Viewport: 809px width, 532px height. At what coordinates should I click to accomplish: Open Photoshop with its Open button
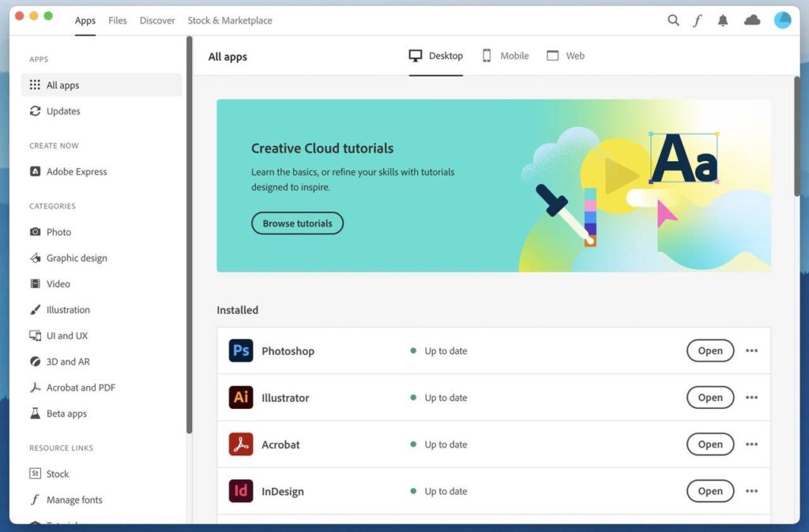pos(710,350)
